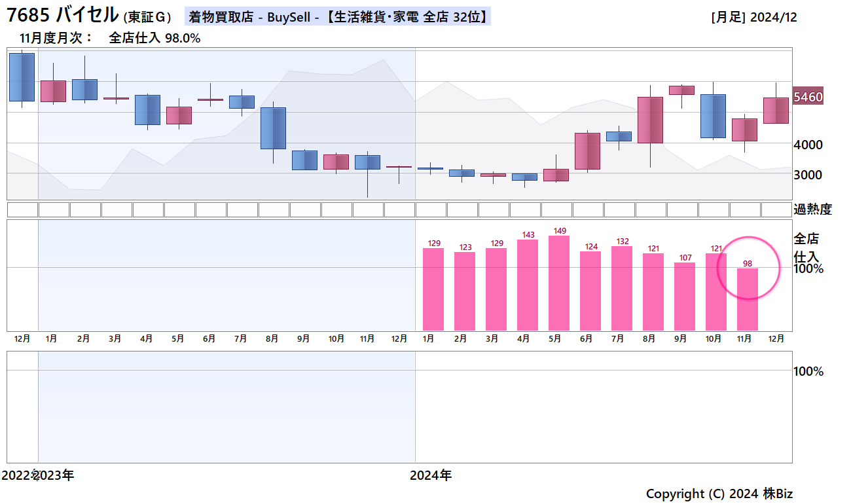Select the bar labeled 143 for April
Viewport: 851px width, 504px height.
[528, 285]
